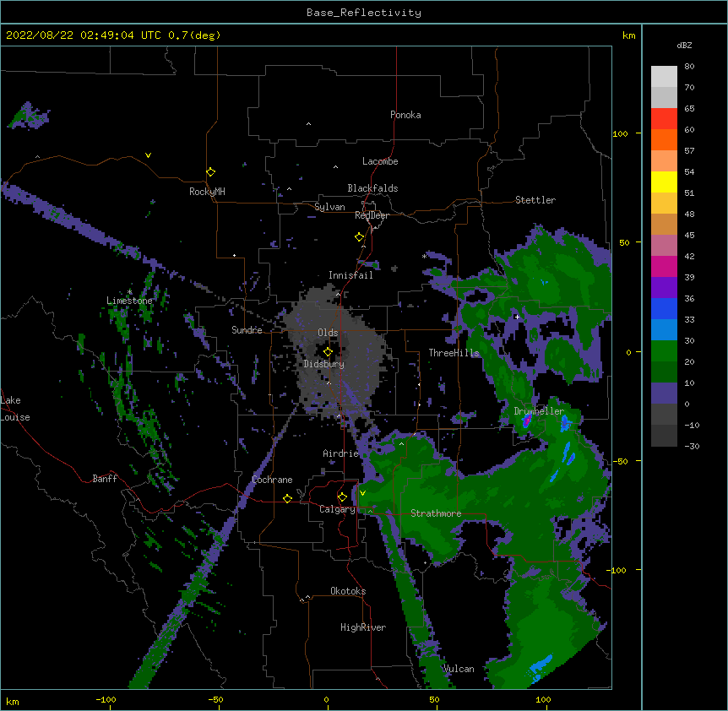The width and height of the screenshot is (728, 711).
Task: Click the HighRiver label
Action: [363, 627]
